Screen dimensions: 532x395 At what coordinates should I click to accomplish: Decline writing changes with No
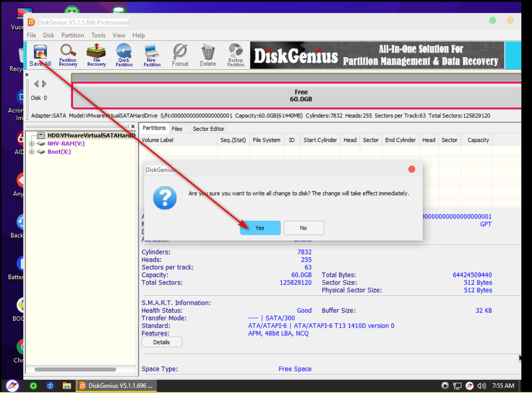pyautogui.click(x=304, y=228)
